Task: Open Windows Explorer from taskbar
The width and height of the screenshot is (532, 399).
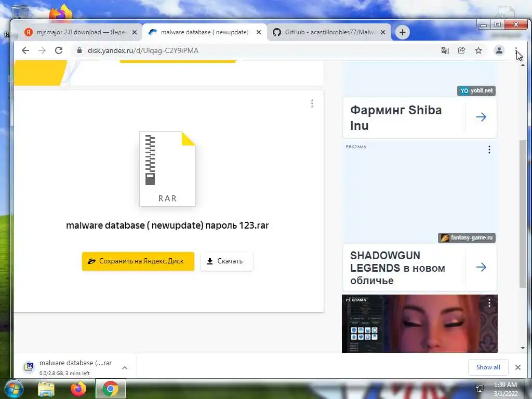Action: (46, 389)
